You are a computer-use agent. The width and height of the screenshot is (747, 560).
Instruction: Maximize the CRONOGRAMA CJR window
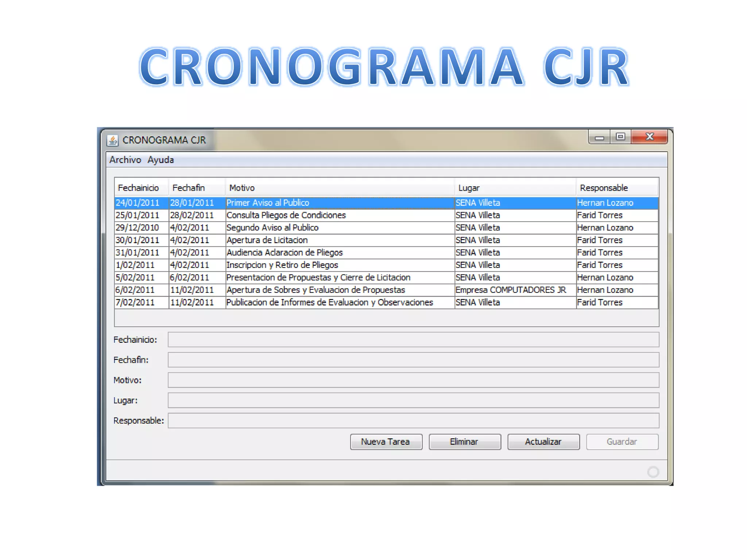pos(620,137)
